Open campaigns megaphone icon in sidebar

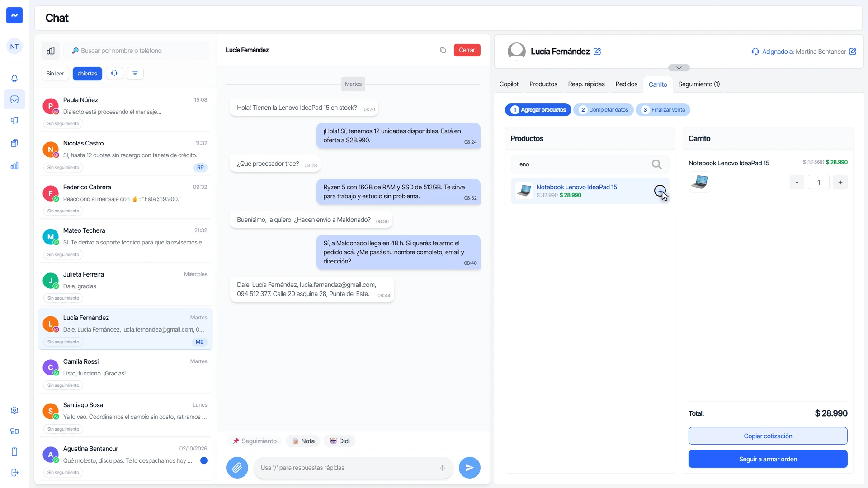point(14,120)
